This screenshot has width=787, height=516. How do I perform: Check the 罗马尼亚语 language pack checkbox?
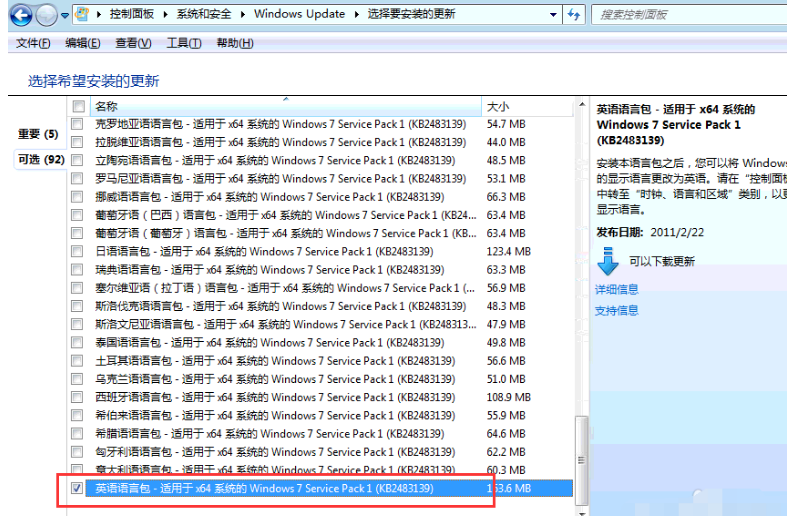pos(77,179)
